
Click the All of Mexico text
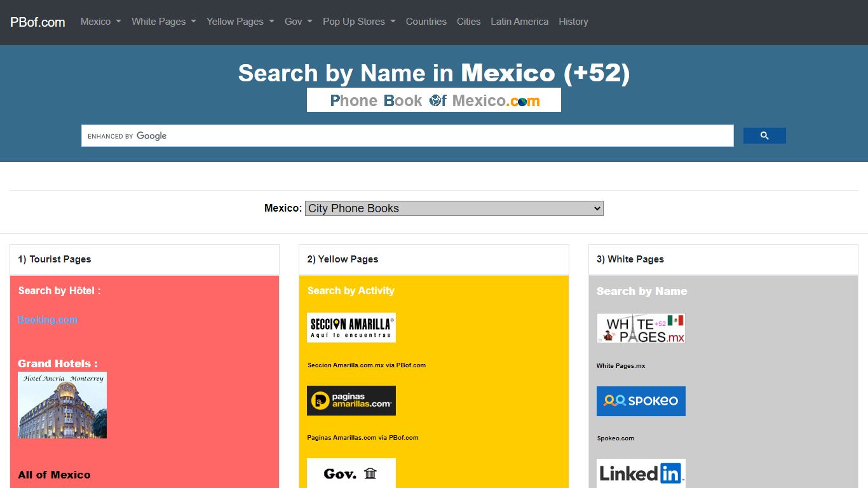[54, 475]
